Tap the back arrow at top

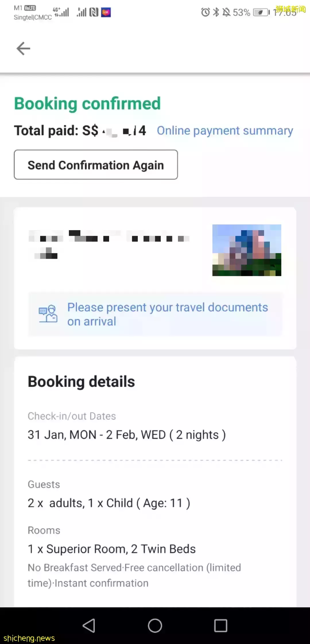[x=23, y=48]
